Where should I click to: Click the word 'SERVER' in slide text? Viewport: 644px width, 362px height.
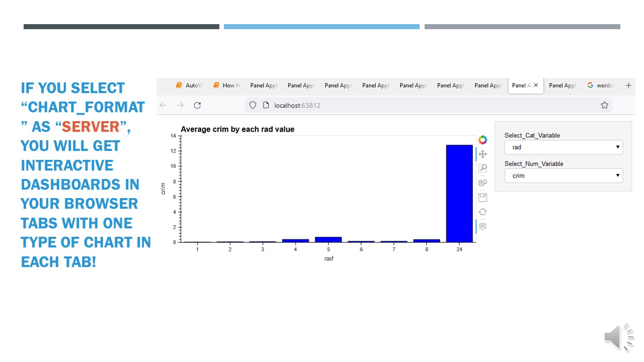tap(91, 126)
